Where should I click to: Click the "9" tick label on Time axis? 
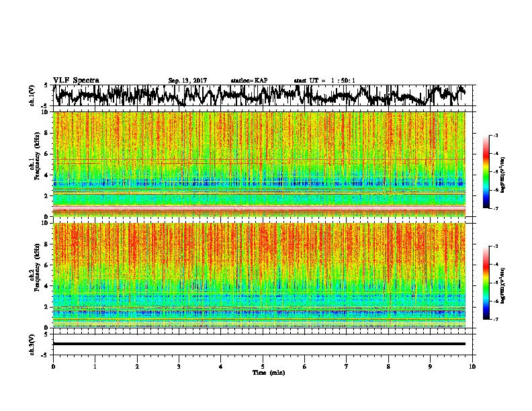coord(430,367)
